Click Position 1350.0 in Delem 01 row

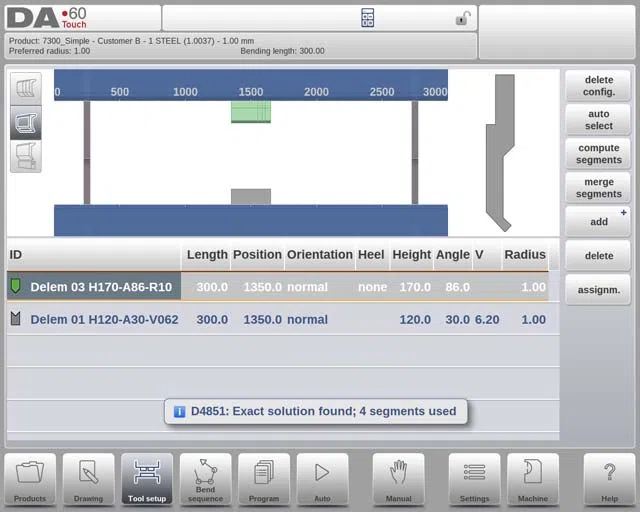(x=262, y=319)
